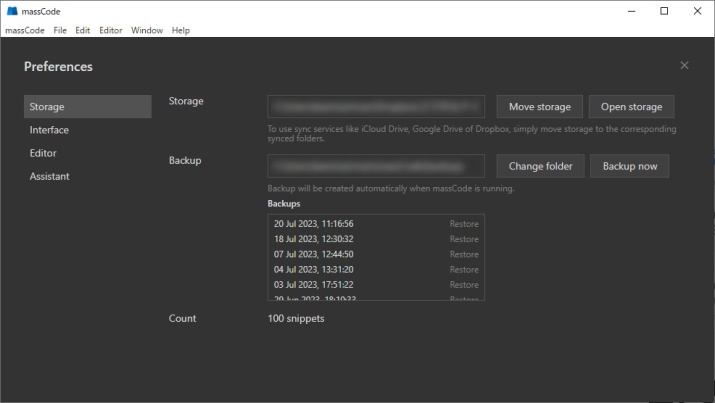Viewport: 715px width, 403px height.
Task: Restore the 18 Jul 2023 backup
Action: click(463, 239)
